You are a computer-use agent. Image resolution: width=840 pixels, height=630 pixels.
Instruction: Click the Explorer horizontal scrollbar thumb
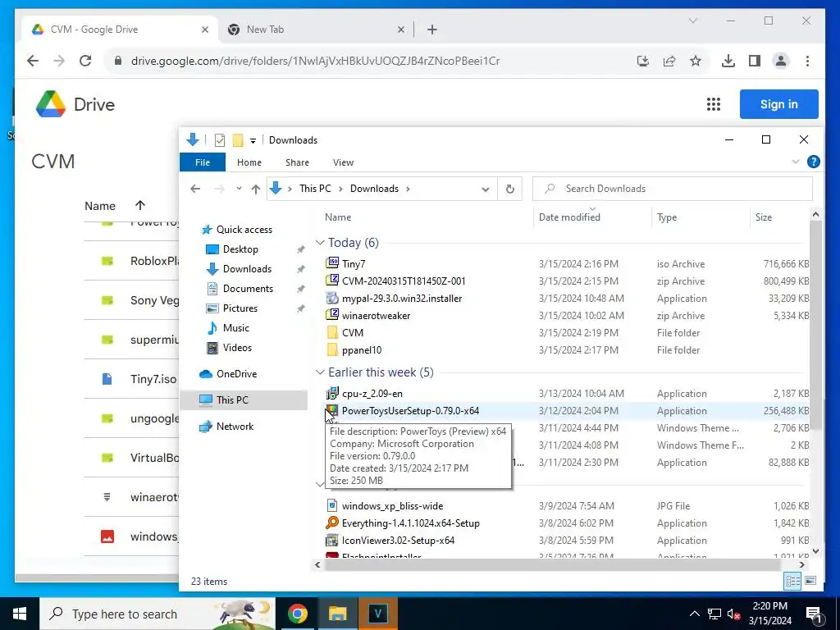tap(552, 564)
